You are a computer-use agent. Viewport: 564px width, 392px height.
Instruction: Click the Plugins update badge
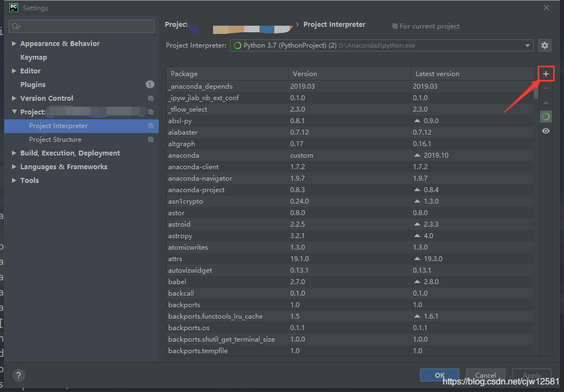tap(149, 84)
